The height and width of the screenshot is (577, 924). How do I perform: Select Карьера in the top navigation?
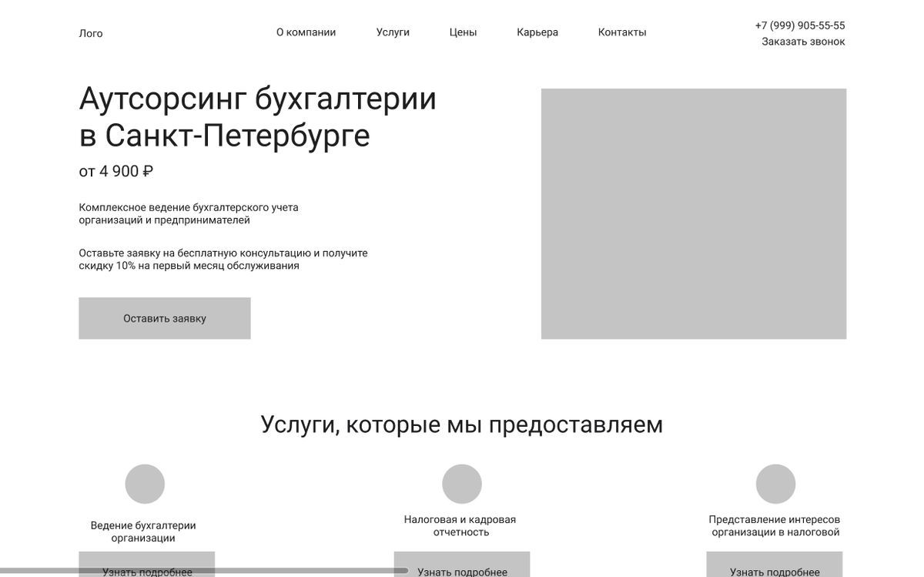coord(537,32)
